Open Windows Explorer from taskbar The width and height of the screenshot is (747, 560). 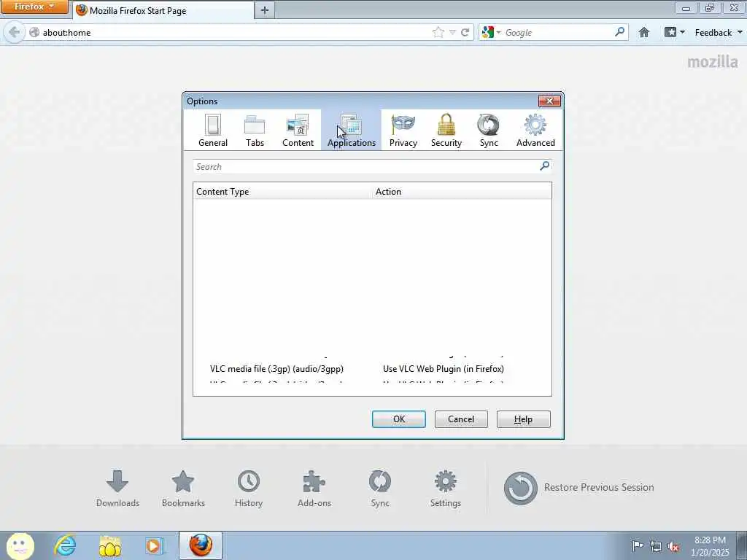pyautogui.click(x=109, y=545)
